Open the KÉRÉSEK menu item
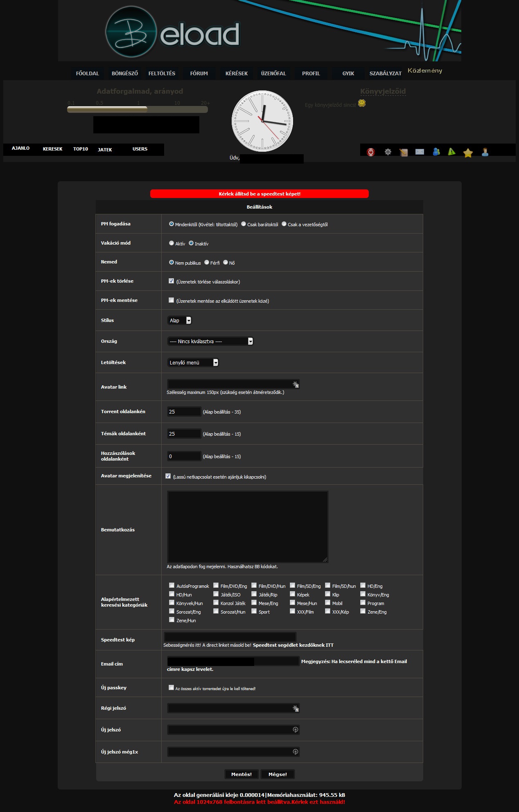The width and height of the screenshot is (519, 812). (237, 74)
